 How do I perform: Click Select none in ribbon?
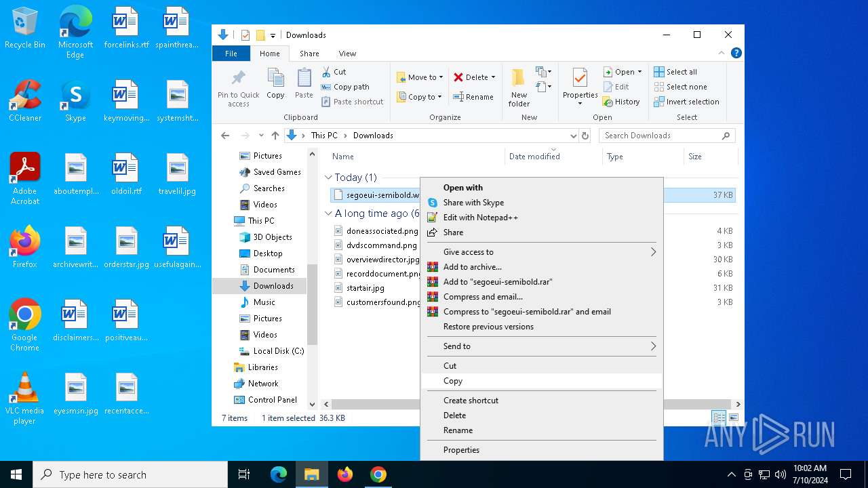pos(680,87)
